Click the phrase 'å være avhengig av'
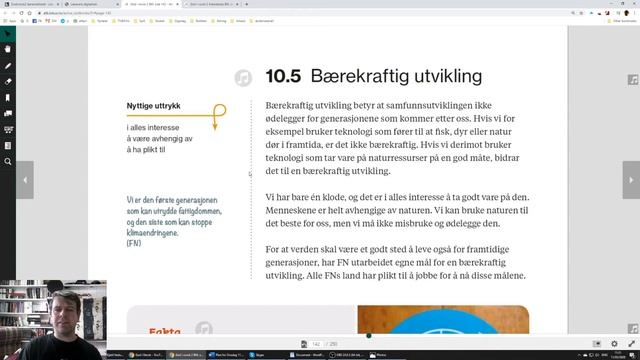Screen dimensions: 640x360 pyautogui.click(x=159, y=138)
